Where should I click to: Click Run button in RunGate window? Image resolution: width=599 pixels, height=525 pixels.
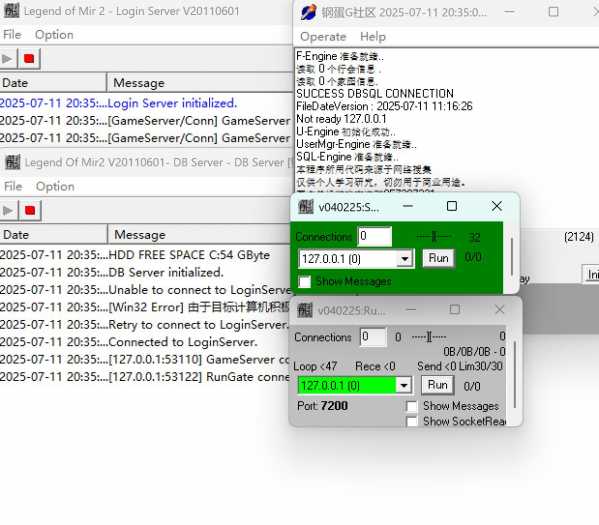[x=437, y=385]
